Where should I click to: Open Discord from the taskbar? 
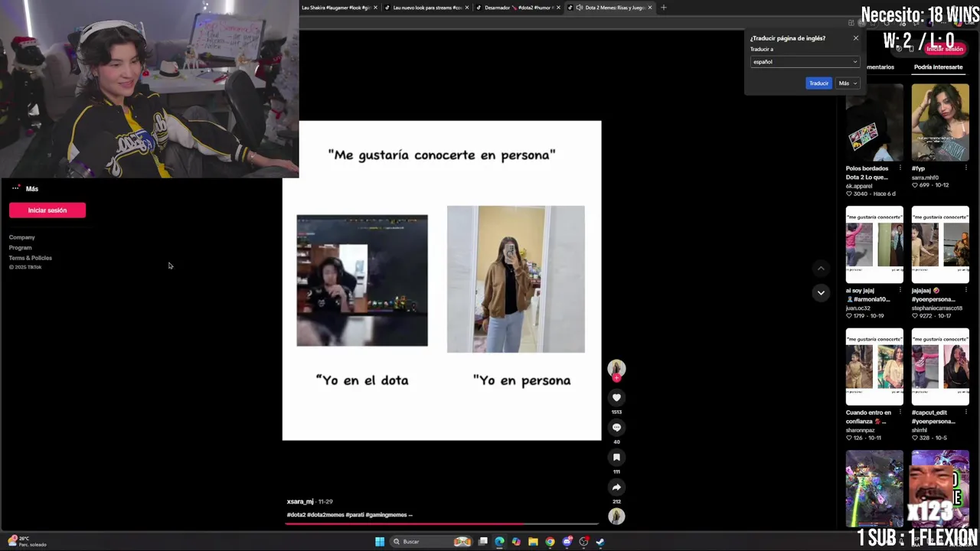pos(567,542)
